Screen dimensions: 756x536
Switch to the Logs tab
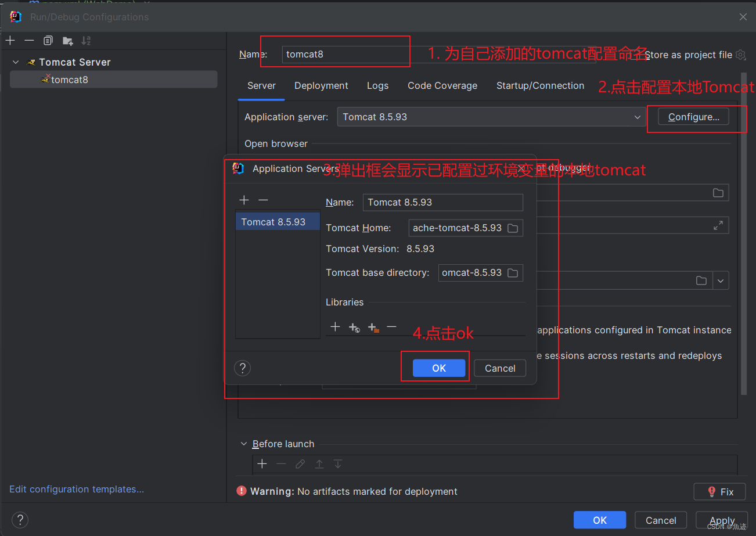[377, 86]
